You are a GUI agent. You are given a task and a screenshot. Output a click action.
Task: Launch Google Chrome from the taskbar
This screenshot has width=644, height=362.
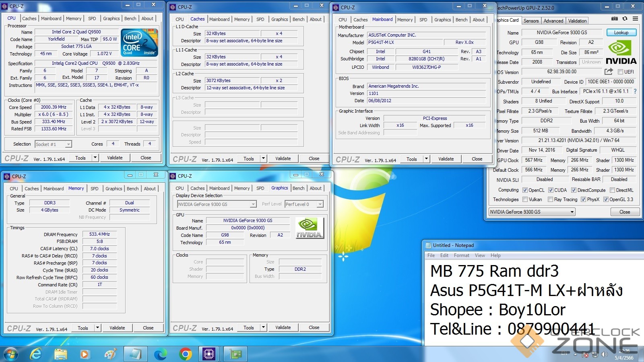(186, 354)
